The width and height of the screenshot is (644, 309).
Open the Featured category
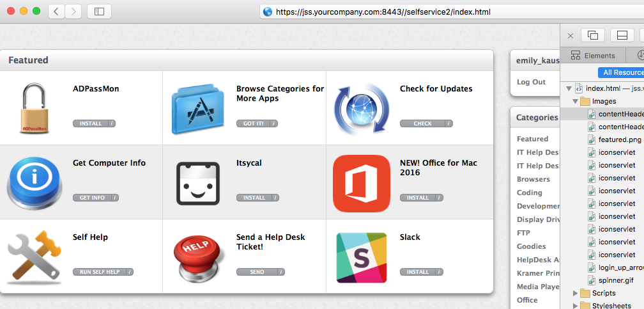[x=532, y=139]
